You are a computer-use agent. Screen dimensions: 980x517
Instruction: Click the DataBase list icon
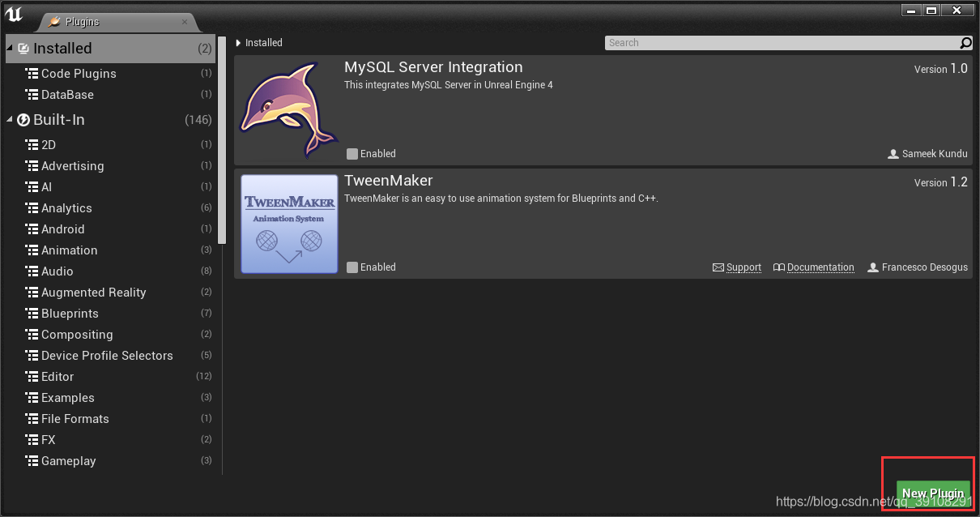coord(32,95)
